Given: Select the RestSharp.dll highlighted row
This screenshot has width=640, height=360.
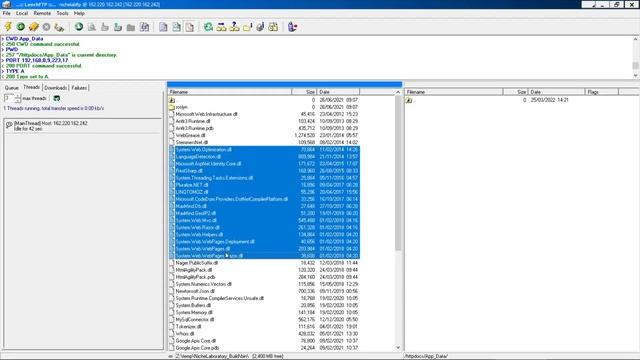Looking at the screenshot, I should [264, 171].
